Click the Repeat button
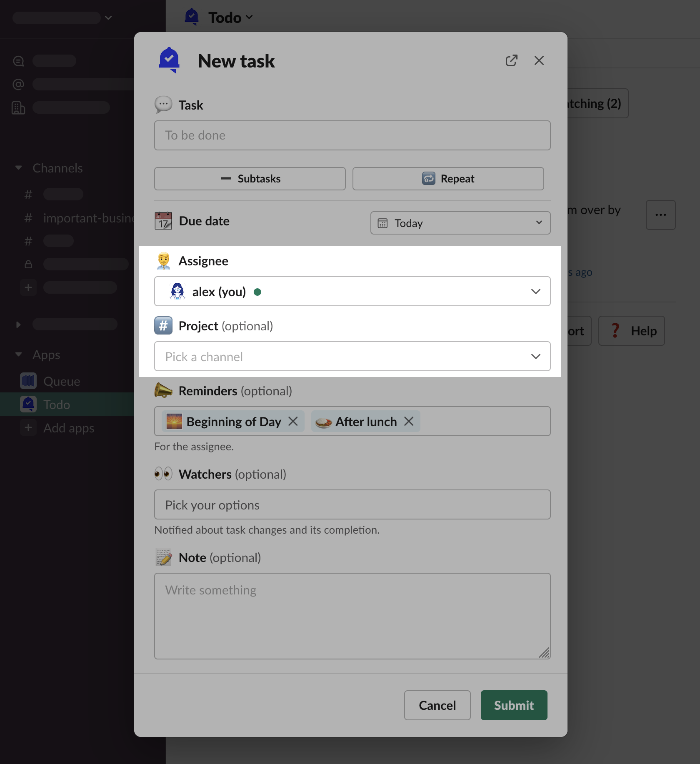The height and width of the screenshot is (764, 700). tap(448, 179)
